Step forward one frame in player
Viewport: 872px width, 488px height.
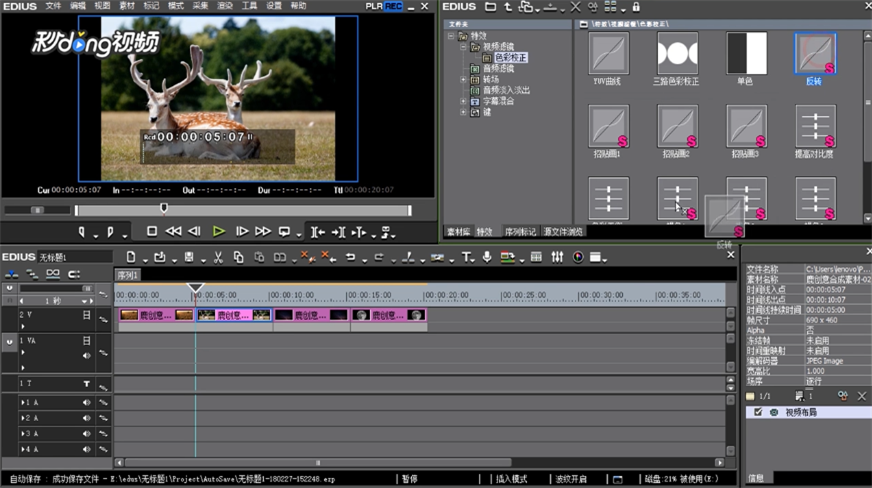click(x=242, y=231)
